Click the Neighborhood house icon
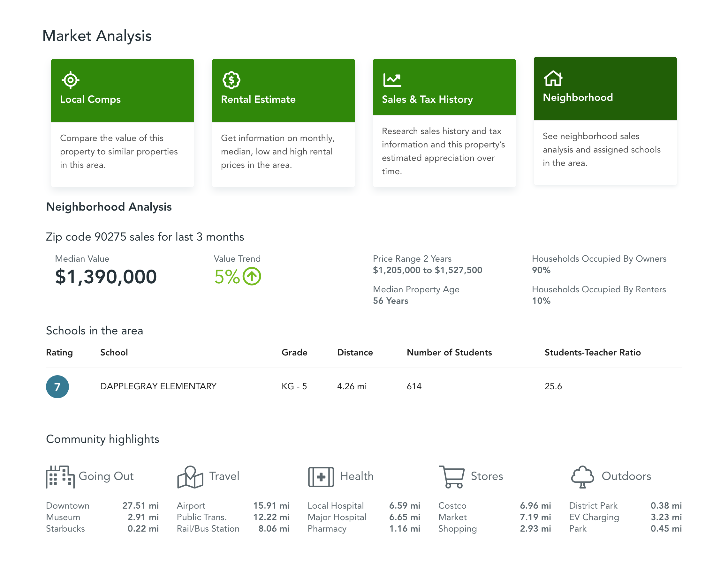Screen dimensions: 728x582 (553, 78)
